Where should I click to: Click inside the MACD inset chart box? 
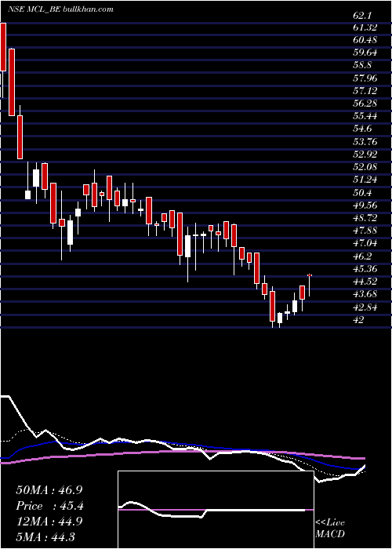pyautogui.click(x=216, y=510)
